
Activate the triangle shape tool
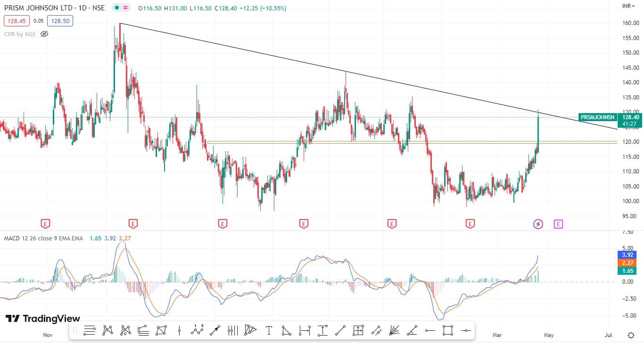pyautogui.click(x=287, y=330)
